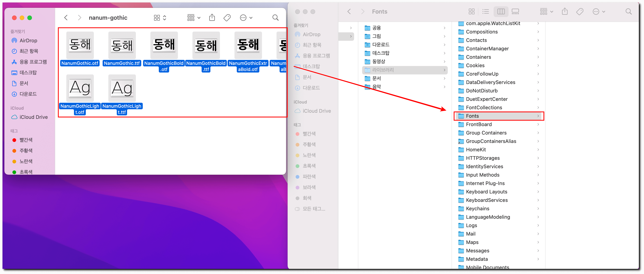The height and width of the screenshot is (274, 644).
Task: Click tag icon in Fonts window
Action: click(580, 11)
